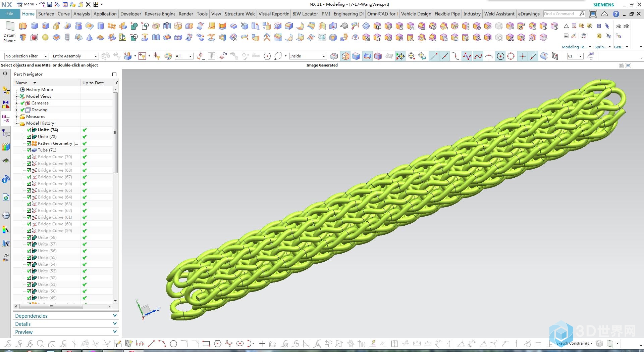The width and height of the screenshot is (644, 352).
Task: Toggle the Unite (58) checkbox
Action: [29, 237]
